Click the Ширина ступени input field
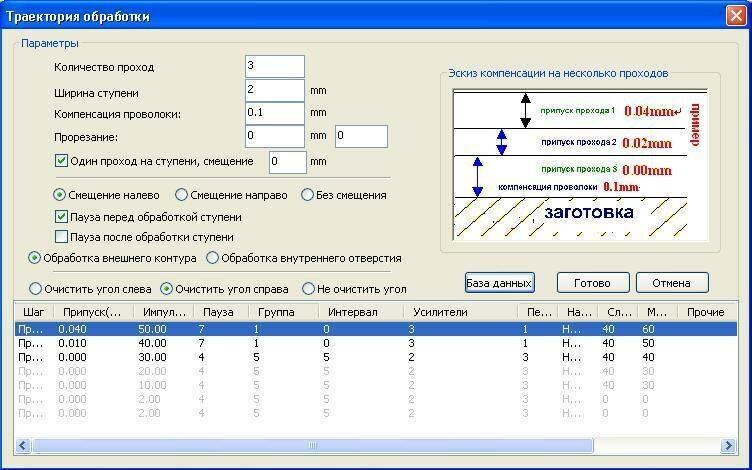 [274, 90]
